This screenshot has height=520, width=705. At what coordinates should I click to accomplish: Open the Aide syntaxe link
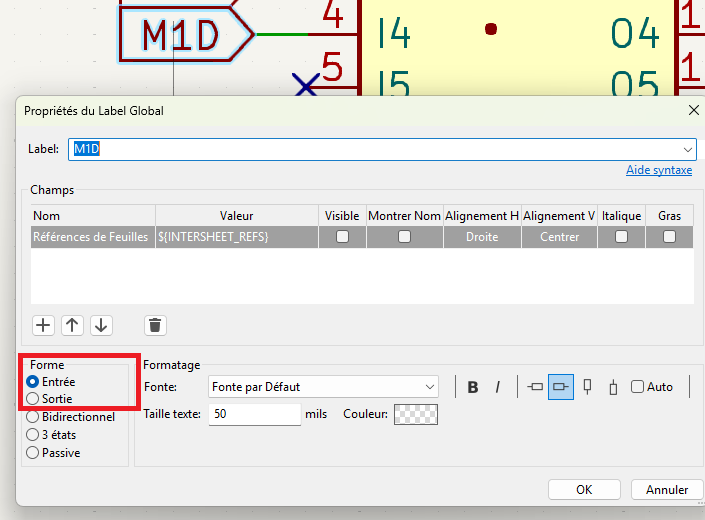pos(659,170)
